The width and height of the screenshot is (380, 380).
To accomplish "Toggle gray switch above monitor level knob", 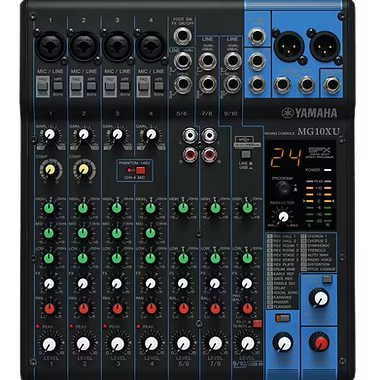I will 327,279.
